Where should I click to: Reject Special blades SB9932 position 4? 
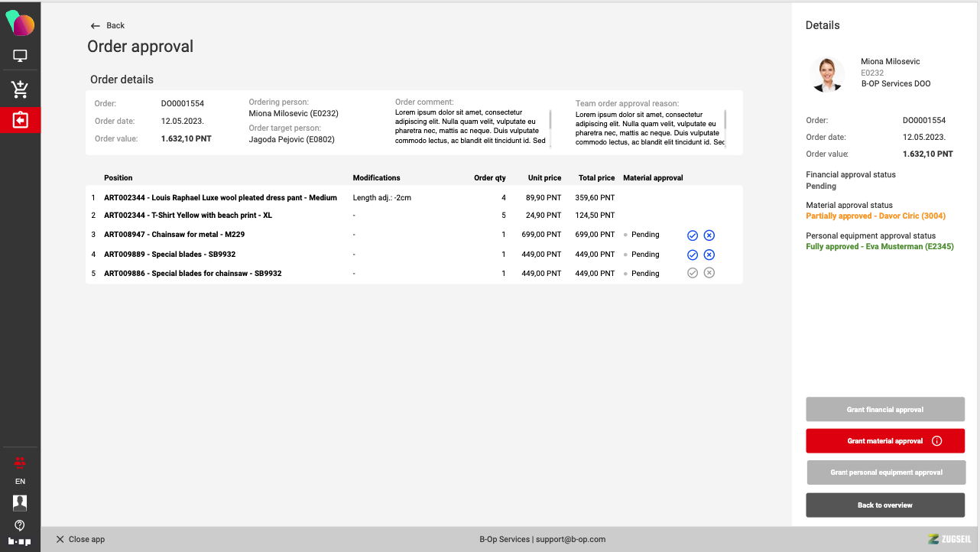coord(709,255)
